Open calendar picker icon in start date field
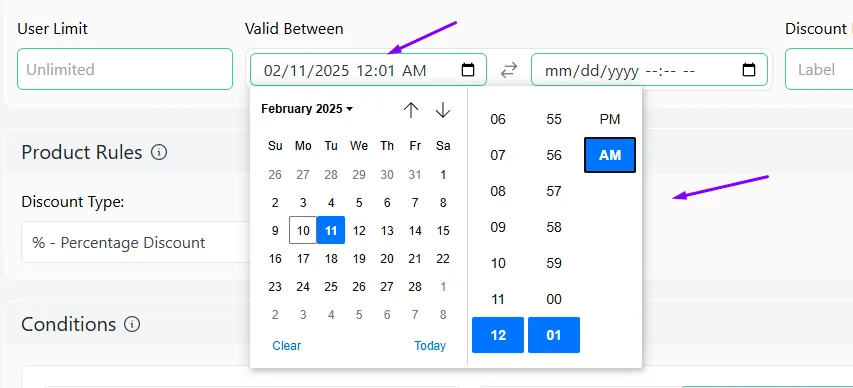The height and width of the screenshot is (388, 853). (x=468, y=70)
